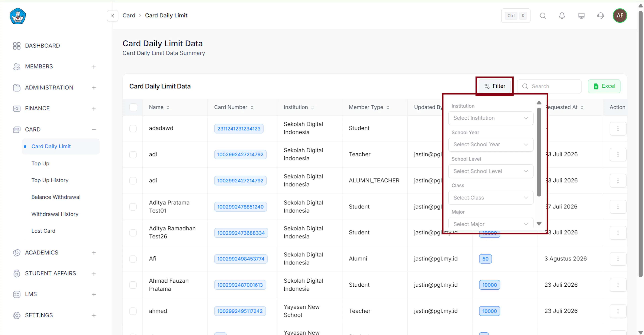Click the Ctrl K shortcut button
Viewport: 644px width, 335px height.
(x=516, y=16)
